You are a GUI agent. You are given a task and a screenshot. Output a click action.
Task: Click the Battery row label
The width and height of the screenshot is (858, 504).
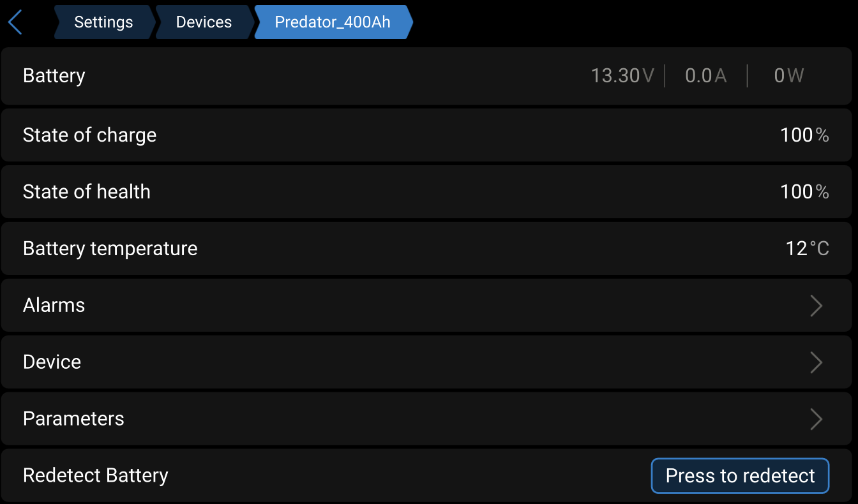(54, 76)
